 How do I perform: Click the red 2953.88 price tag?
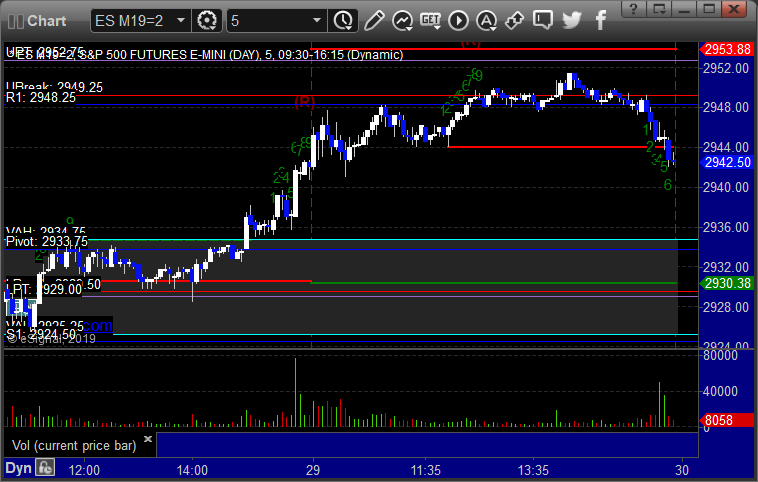[727, 49]
